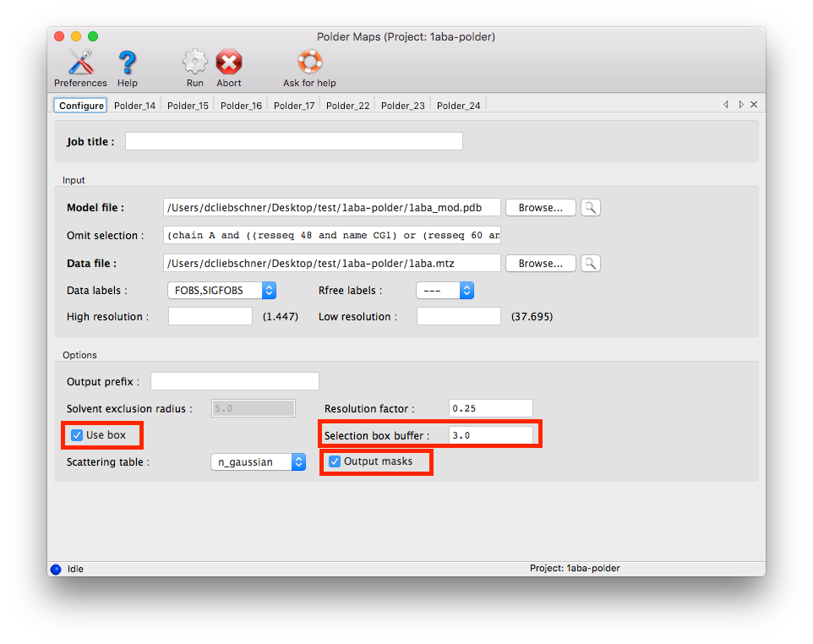813x644 pixels.
Task: Click Browse button for Data file
Action: point(540,264)
